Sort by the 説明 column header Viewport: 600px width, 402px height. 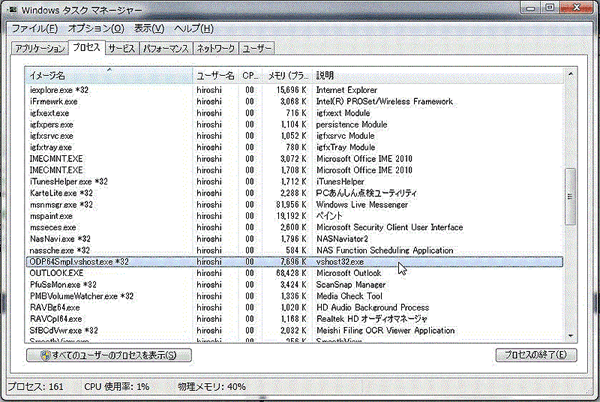(x=438, y=76)
